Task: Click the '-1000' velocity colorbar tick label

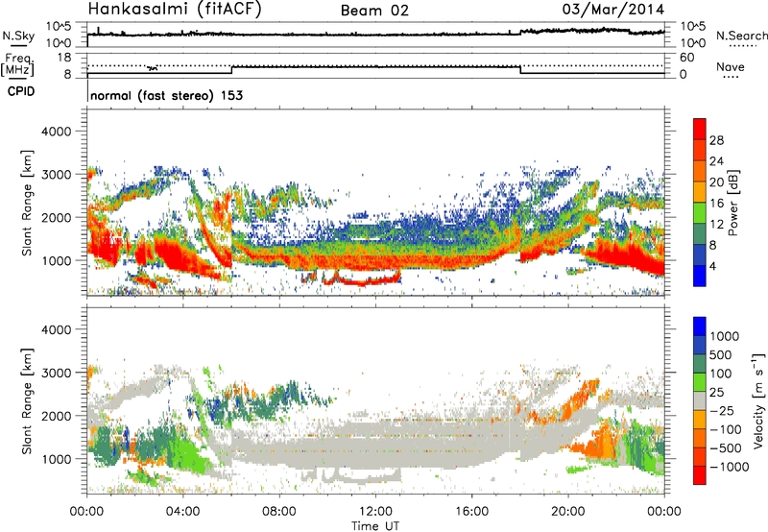Action: (730, 467)
